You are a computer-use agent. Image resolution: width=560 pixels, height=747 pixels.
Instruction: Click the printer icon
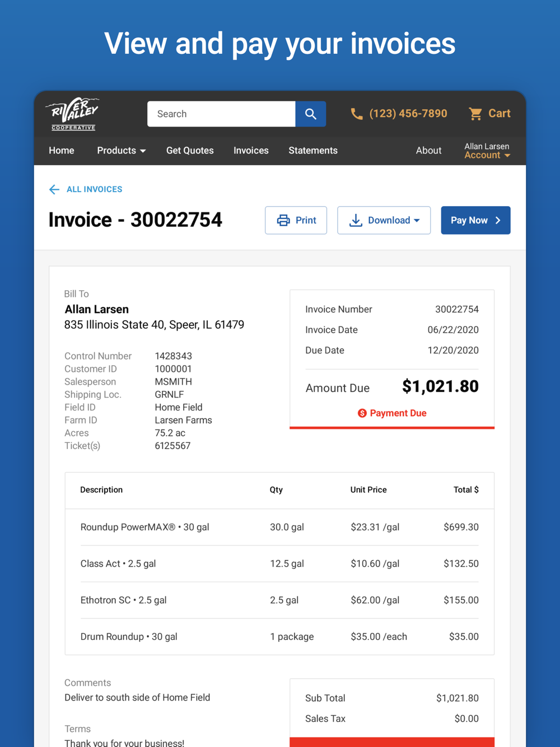click(283, 220)
